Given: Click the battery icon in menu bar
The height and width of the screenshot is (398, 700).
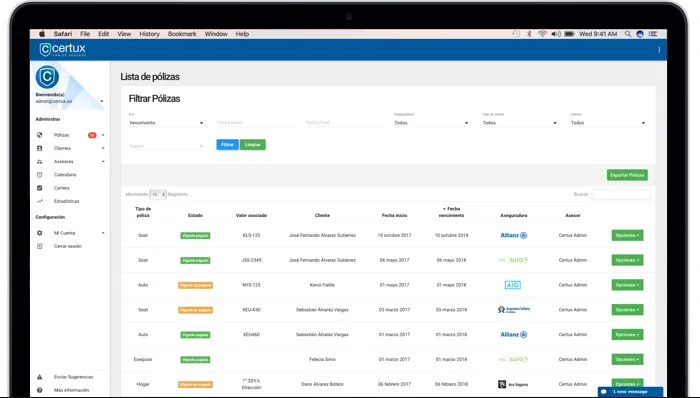Looking at the screenshot, I should pyautogui.click(x=569, y=34).
